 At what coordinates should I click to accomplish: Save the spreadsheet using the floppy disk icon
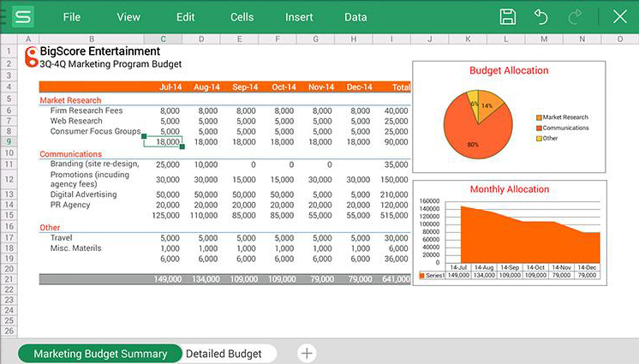[508, 16]
